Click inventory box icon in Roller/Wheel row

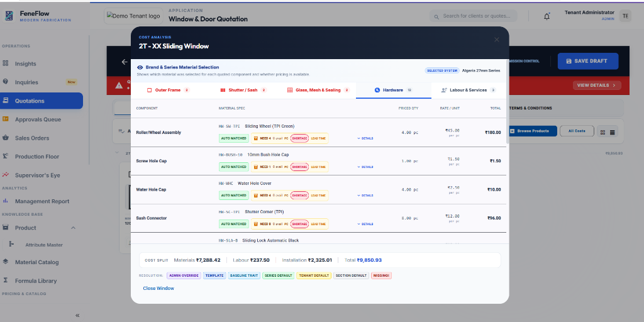(x=255, y=138)
